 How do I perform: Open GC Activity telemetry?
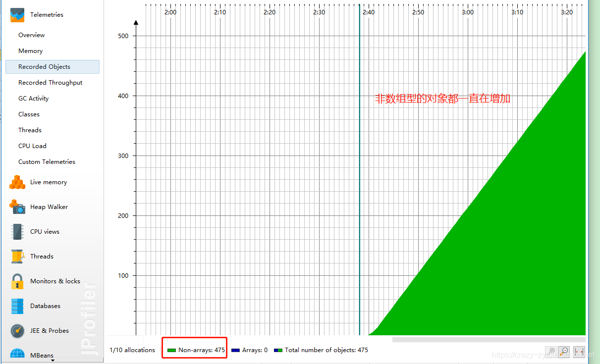34,99
